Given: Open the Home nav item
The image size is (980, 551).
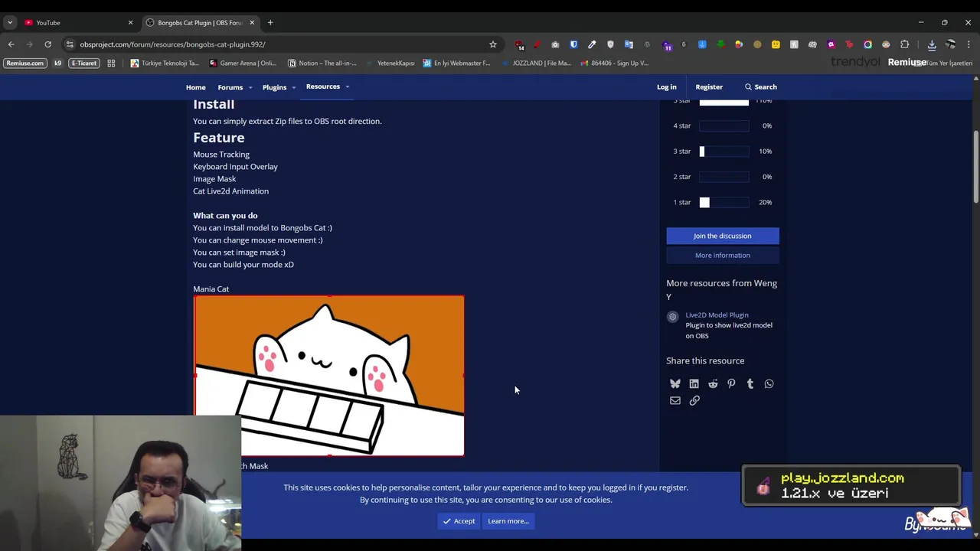Looking at the screenshot, I should pos(195,87).
